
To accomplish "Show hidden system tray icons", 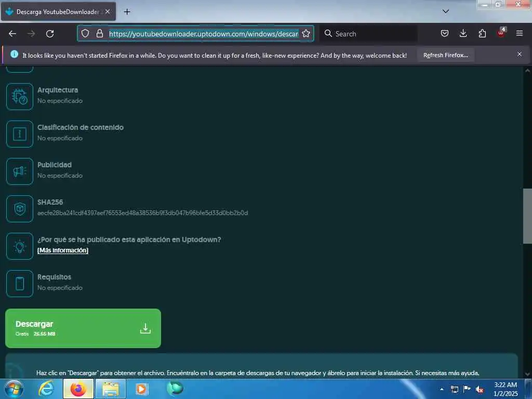I will click(x=442, y=389).
